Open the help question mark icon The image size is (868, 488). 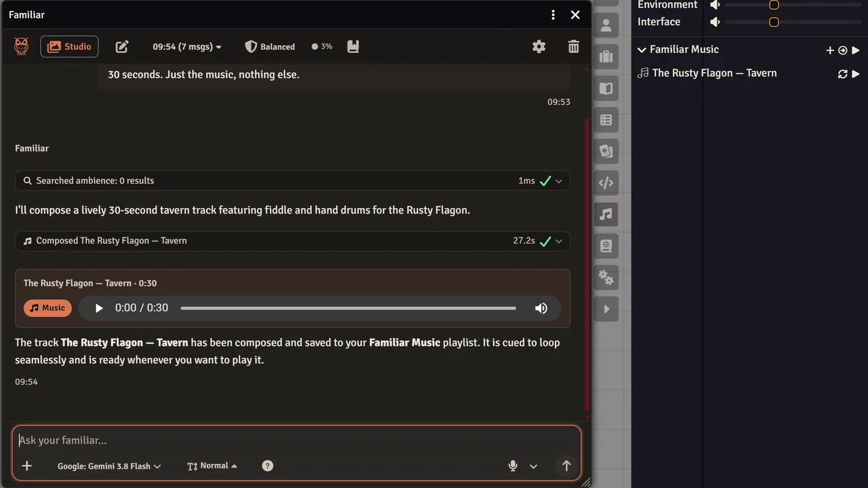(267, 466)
